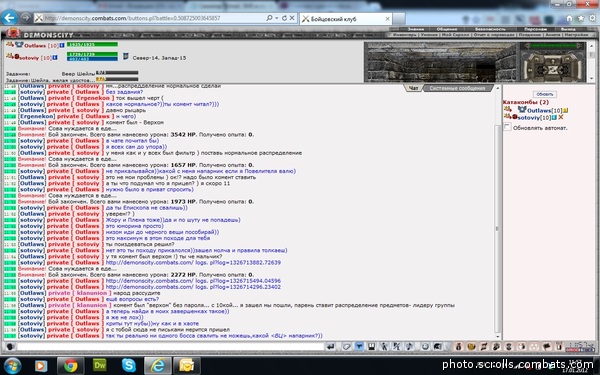Click the walking figure icon in chat toolbar
The image size is (600, 375).
pyautogui.click(x=384, y=347)
